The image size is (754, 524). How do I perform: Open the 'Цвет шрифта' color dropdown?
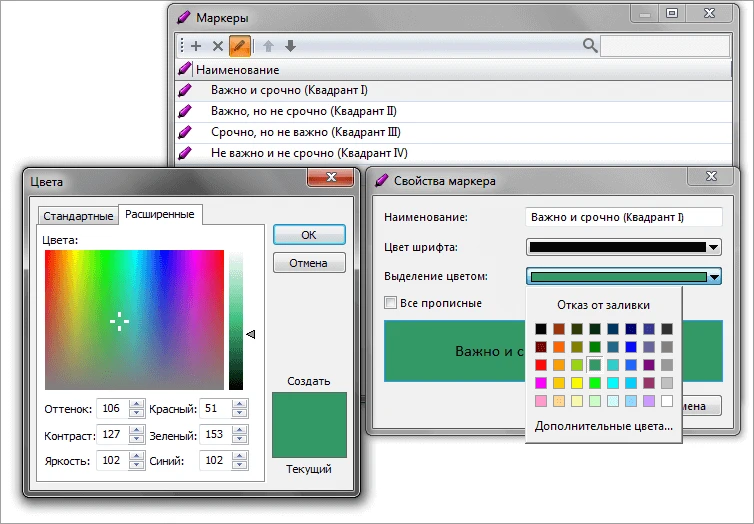[713, 247]
